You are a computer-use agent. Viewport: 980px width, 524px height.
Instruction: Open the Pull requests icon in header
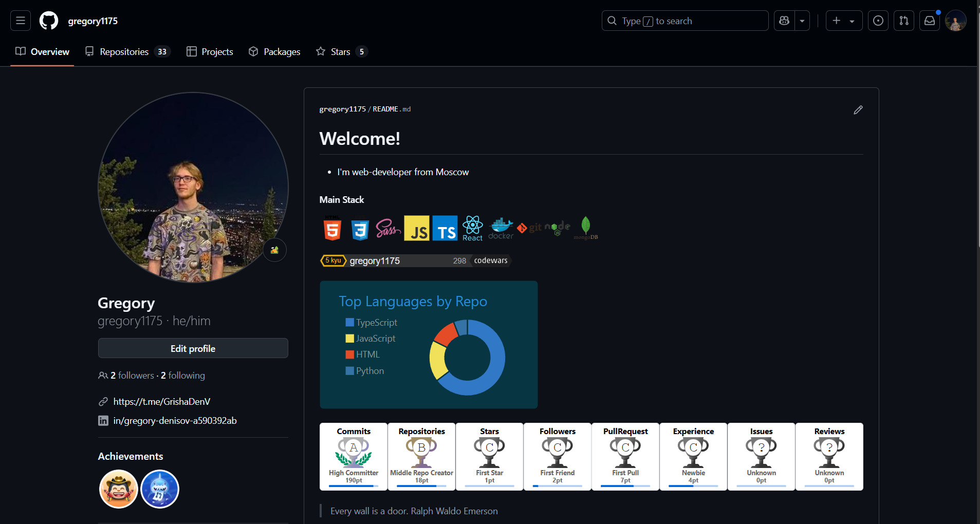tap(904, 21)
